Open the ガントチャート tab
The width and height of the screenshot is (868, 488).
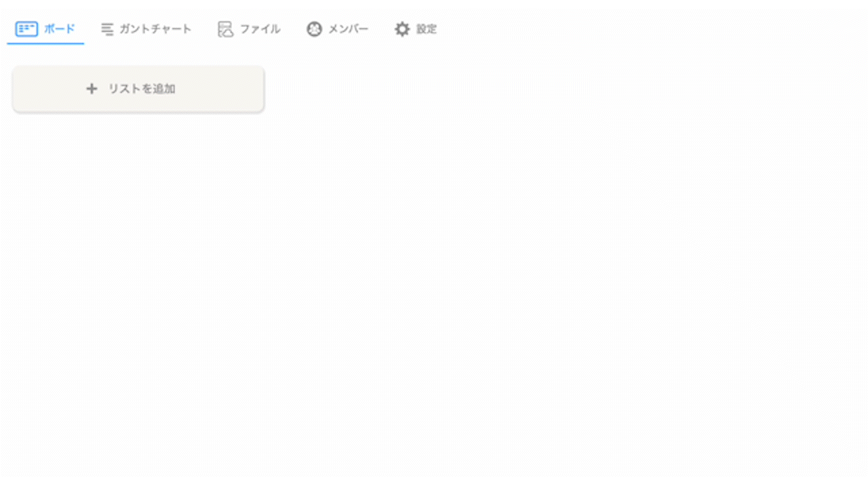coord(146,29)
